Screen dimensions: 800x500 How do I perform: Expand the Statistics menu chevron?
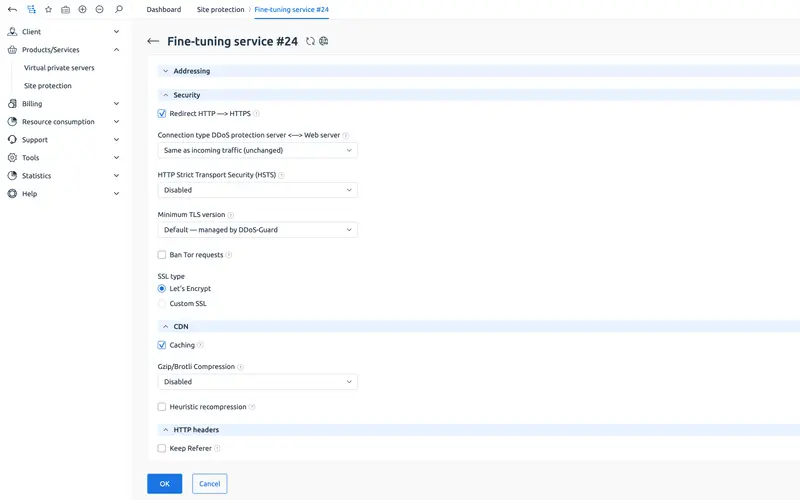pos(116,176)
